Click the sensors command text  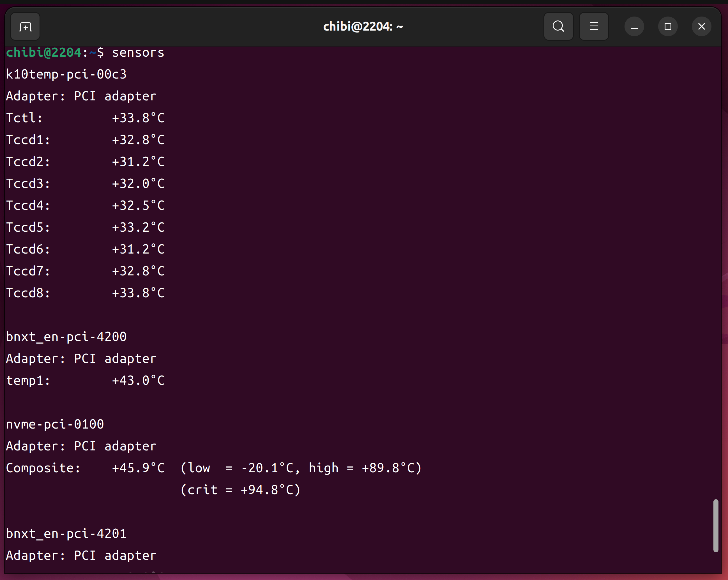[x=138, y=53]
